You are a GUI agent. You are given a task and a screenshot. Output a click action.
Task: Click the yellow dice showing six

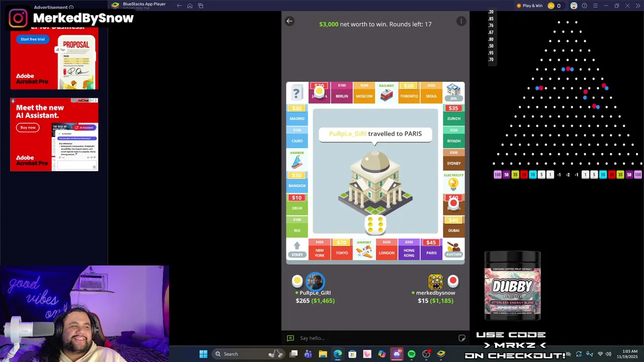click(375, 224)
